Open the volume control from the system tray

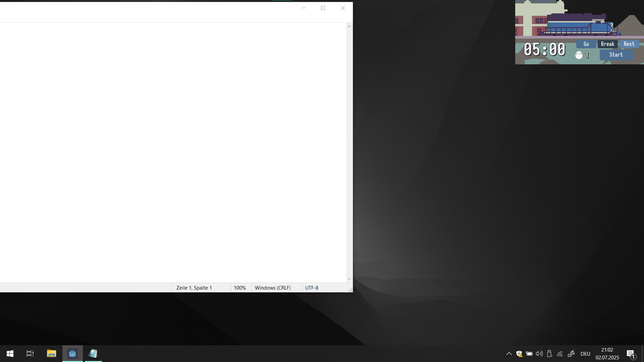(x=539, y=354)
